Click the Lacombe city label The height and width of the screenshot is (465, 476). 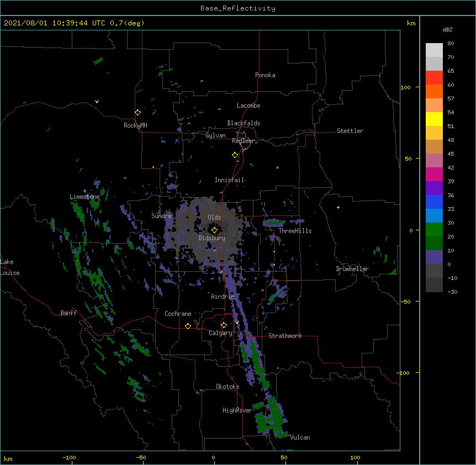coord(248,105)
